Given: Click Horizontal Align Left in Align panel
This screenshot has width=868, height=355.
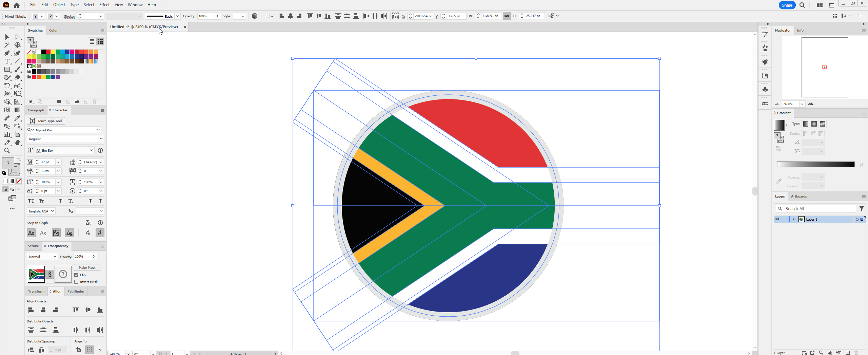Looking at the screenshot, I should point(31,310).
